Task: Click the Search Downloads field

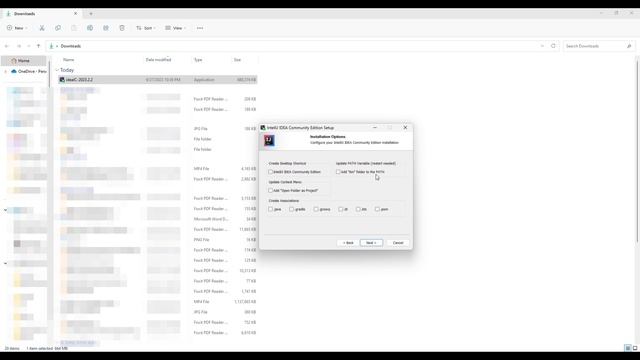Action: pos(599,46)
